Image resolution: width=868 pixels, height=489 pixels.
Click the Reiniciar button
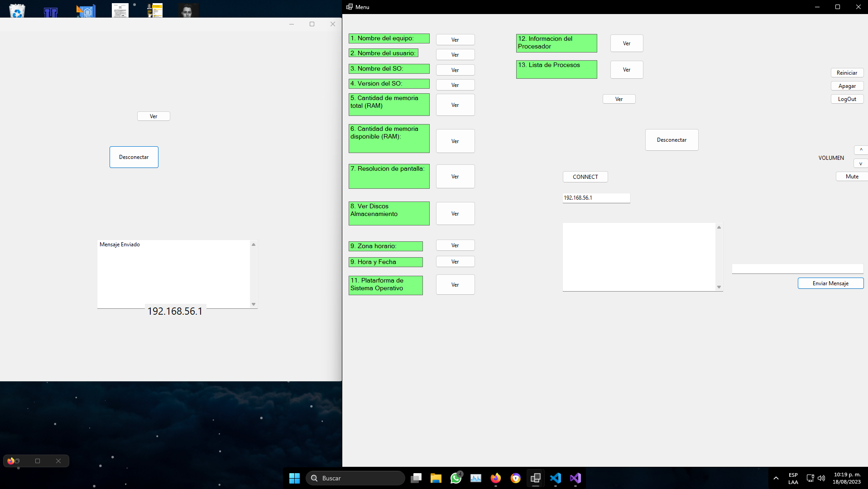pos(847,73)
